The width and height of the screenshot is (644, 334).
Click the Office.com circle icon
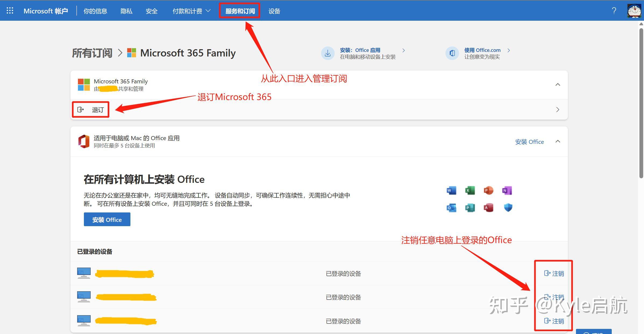point(452,53)
